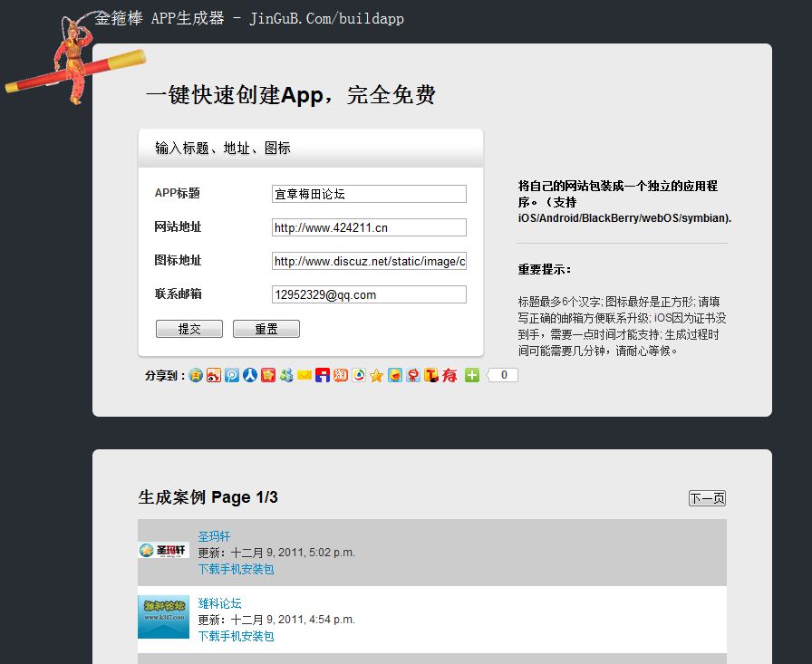Click the heading 一键快速创建App，完全免费
This screenshot has height=664, width=812.
point(291,95)
